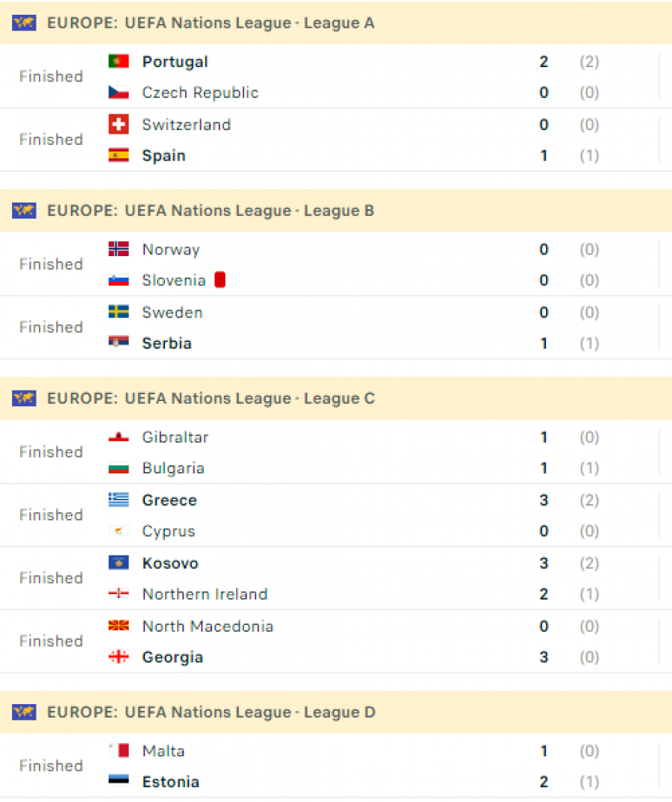Viewport: 672px width, 802px height.
Task: Click the Norway flag icon
Action: click(119, 249)
